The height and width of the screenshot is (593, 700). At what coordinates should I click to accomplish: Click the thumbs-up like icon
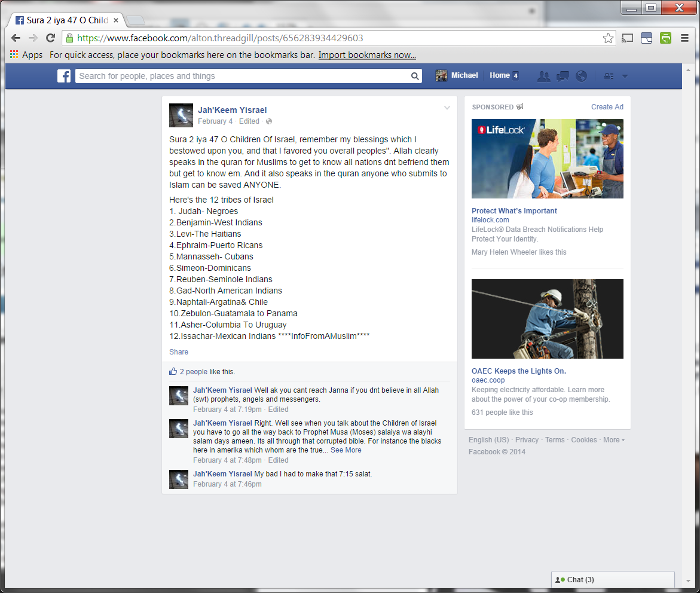(x=173, y=371)
